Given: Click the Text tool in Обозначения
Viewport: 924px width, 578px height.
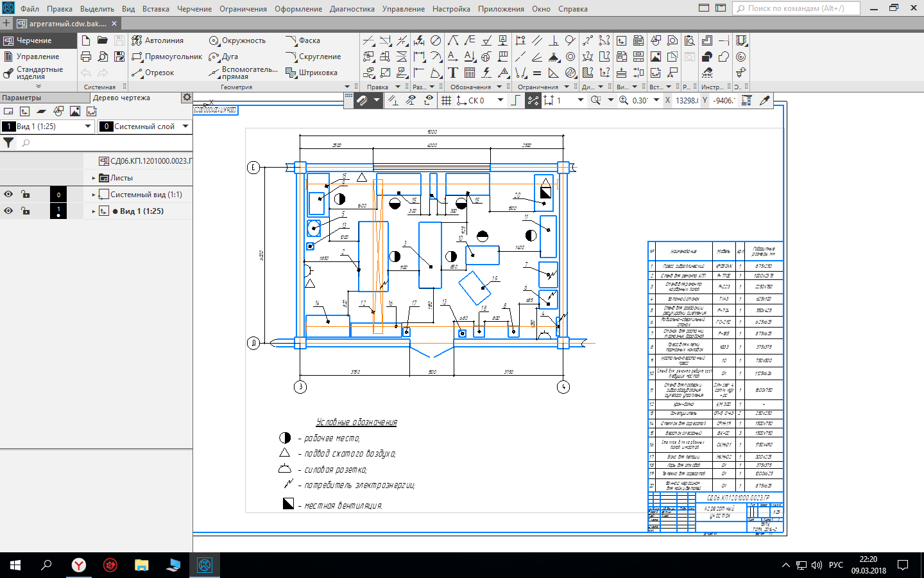Looking at the screenshot, I should [453, 73].
